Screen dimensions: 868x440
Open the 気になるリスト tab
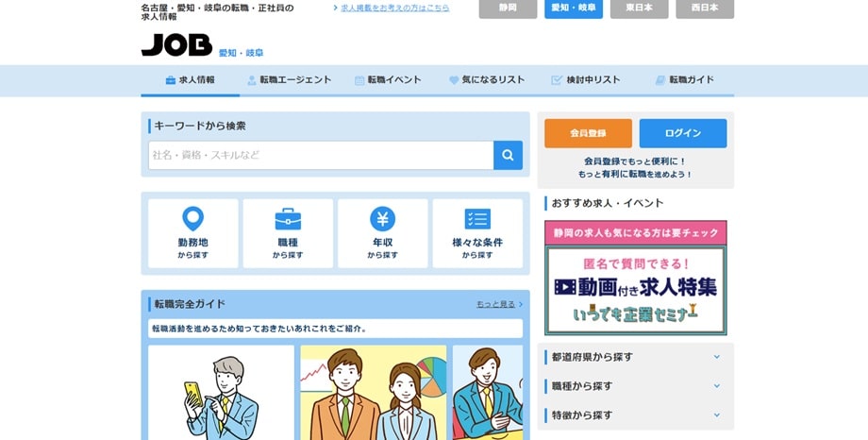pyautogui.click(x=487, y=80)
